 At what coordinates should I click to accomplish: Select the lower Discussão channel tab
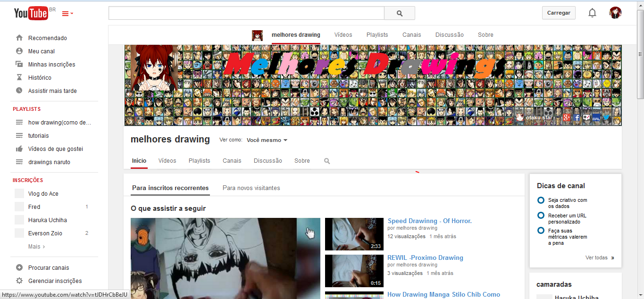pos(268,161)
